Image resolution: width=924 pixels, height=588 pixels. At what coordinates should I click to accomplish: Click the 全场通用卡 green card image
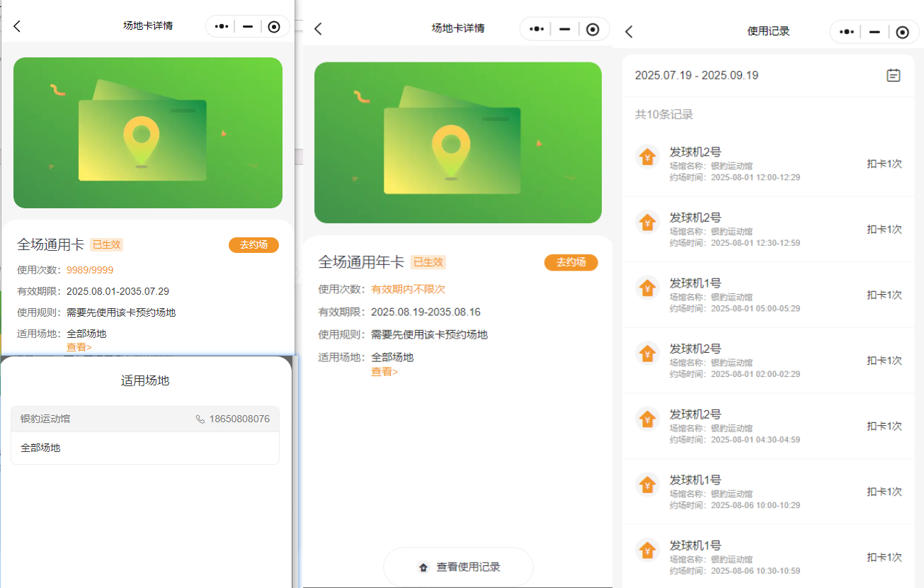pos(148,132)
